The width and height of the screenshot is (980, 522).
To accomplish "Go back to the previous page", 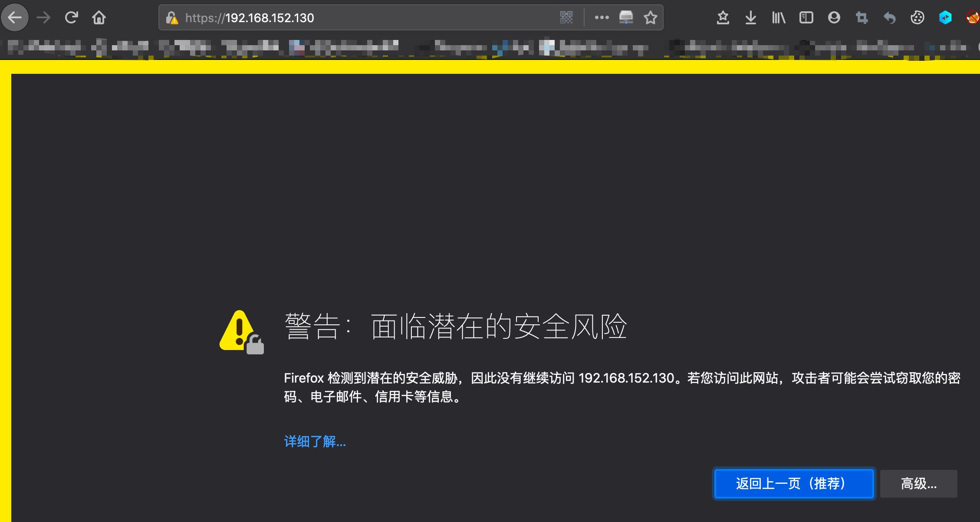I will tap(15, 18).
